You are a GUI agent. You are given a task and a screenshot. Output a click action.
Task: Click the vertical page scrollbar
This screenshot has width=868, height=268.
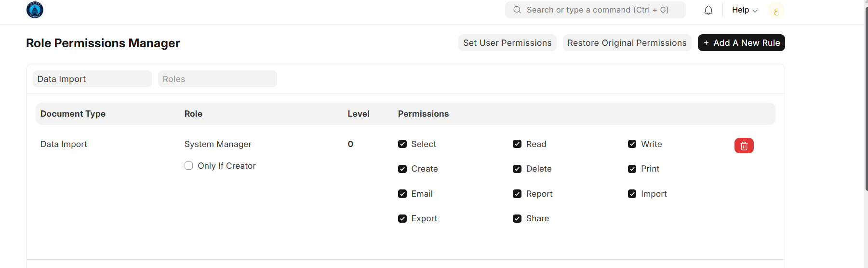pos(866,96)
